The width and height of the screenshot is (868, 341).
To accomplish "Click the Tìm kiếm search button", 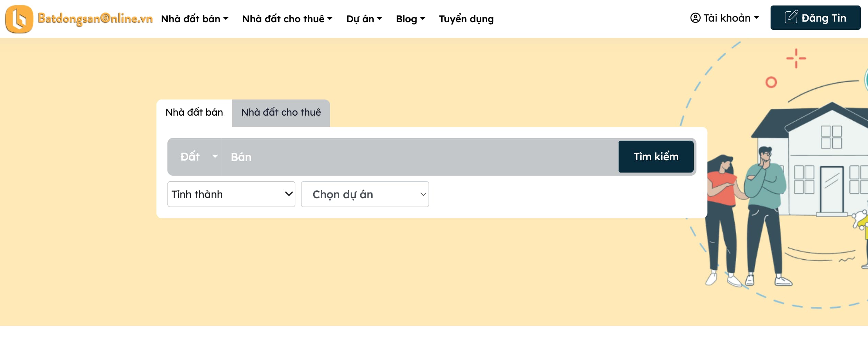I will [x=656, y=157].
